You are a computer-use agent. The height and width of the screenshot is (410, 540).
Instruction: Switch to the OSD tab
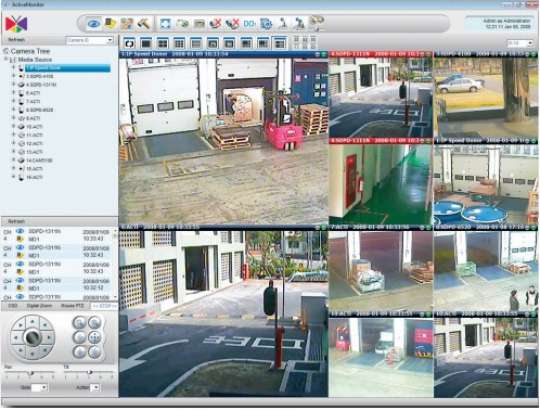13,306
